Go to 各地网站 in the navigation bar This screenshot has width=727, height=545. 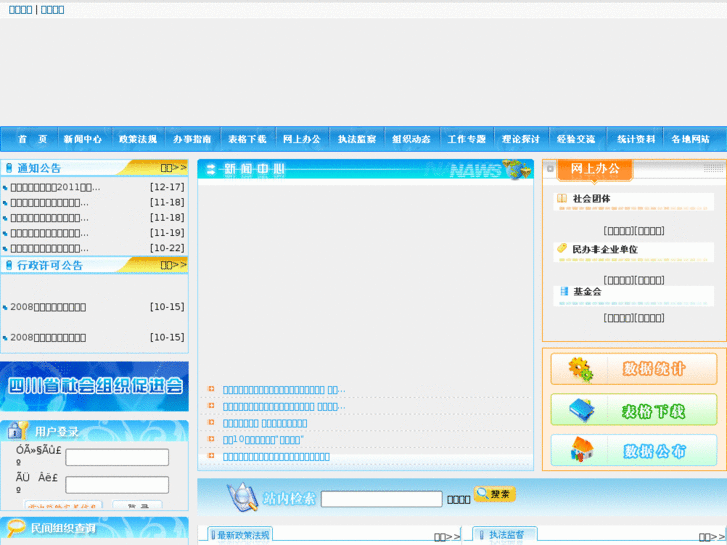coord(690,139)
